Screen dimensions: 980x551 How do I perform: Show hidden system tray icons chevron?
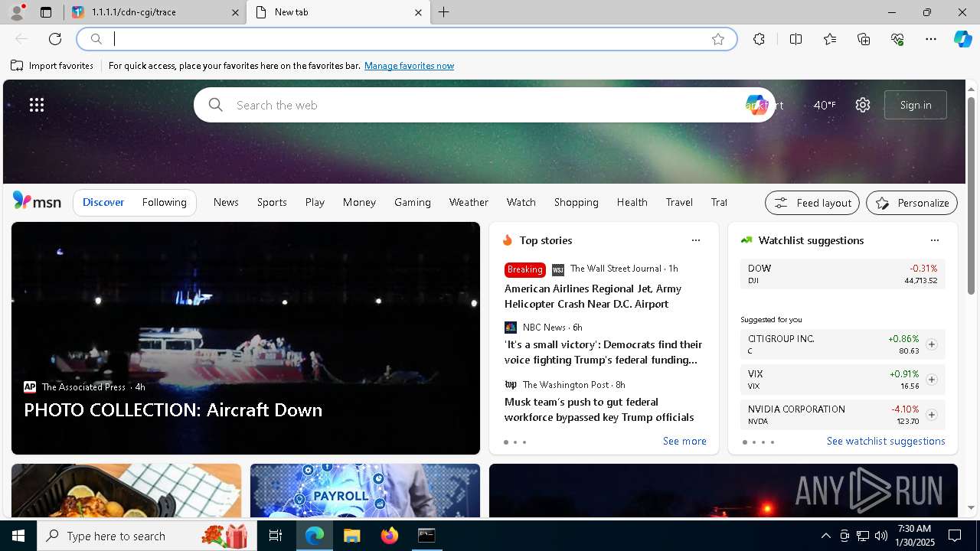coord(825,536)
